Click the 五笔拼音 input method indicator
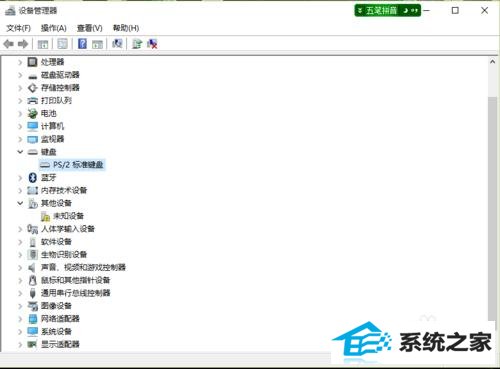Screen dimensions: 500x369 [x=387, y=11]
